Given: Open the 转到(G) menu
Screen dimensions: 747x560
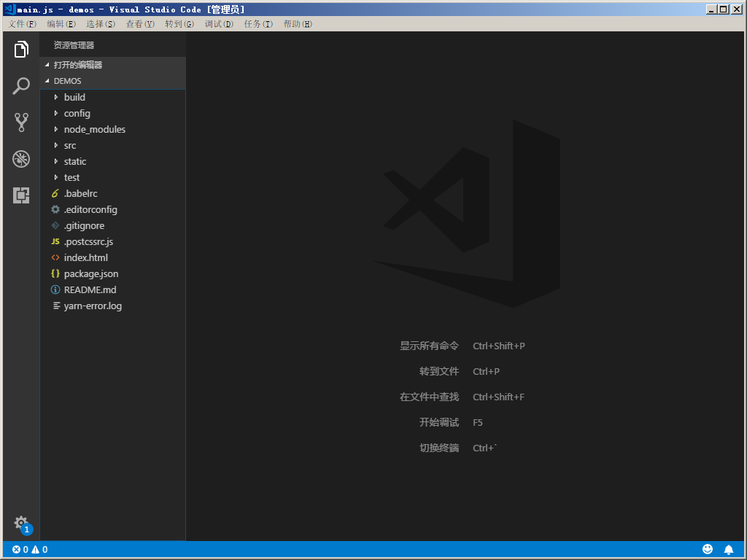Looking at the screenshot, I should click(x=179, y=24).
